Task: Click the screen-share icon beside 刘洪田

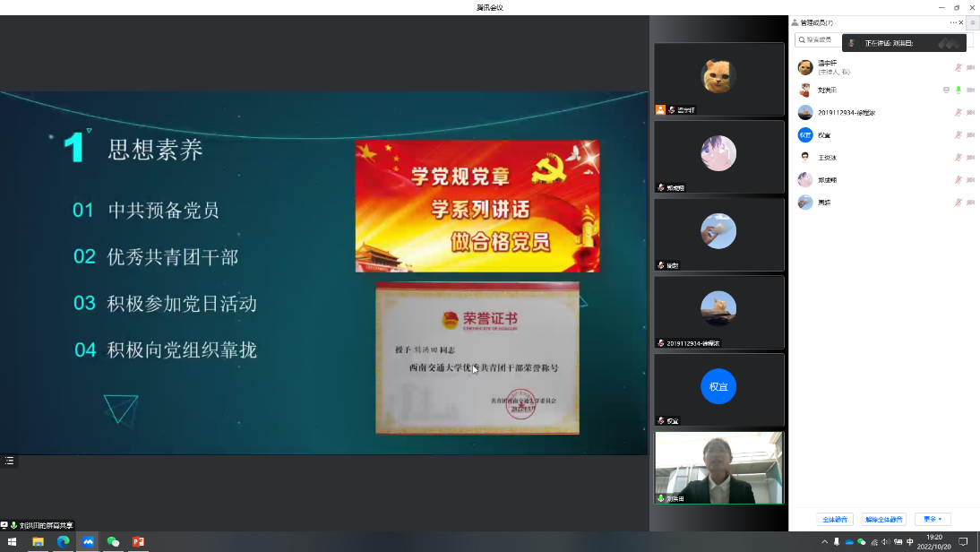Action: 946,90
